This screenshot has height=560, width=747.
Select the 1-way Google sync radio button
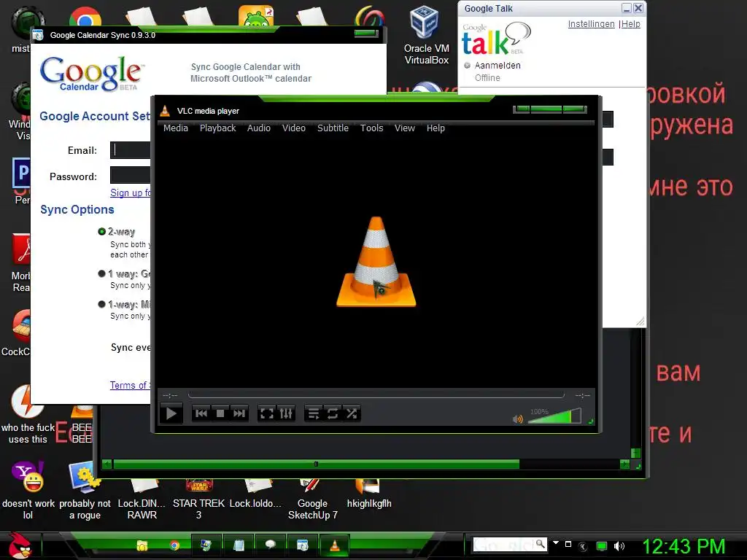[101, 274]
